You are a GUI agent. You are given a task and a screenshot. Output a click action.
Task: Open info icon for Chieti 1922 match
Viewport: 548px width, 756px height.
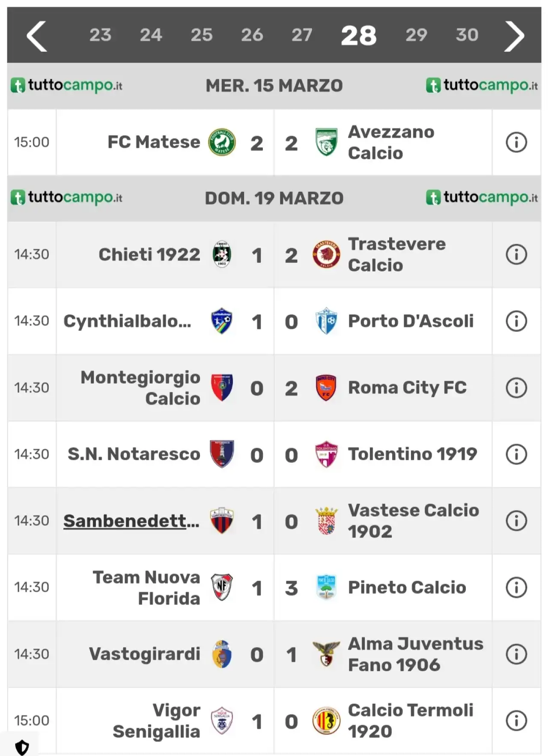pos(516,254)
